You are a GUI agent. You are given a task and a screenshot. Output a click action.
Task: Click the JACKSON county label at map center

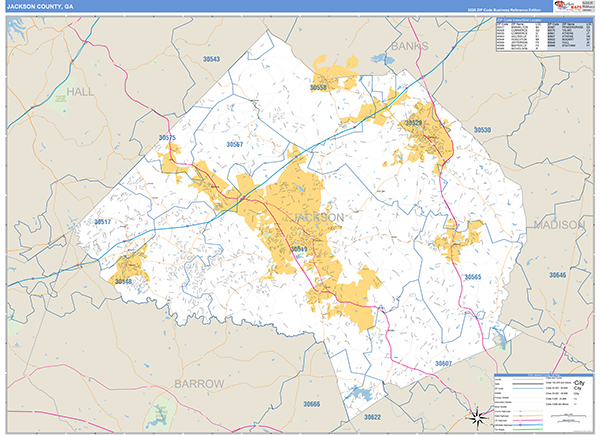[x=318, y=217]
